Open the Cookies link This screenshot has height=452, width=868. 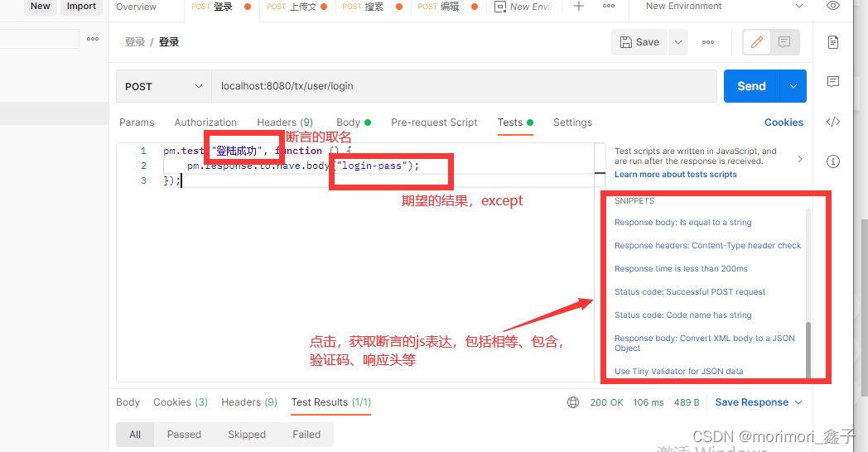[x=784, y=123]
